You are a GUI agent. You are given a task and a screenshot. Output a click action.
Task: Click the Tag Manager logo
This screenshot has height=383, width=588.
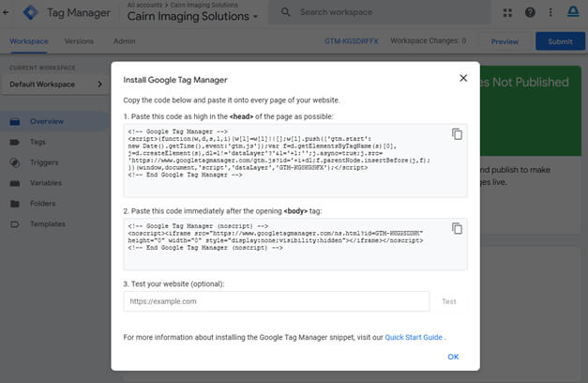click(30, 12)
